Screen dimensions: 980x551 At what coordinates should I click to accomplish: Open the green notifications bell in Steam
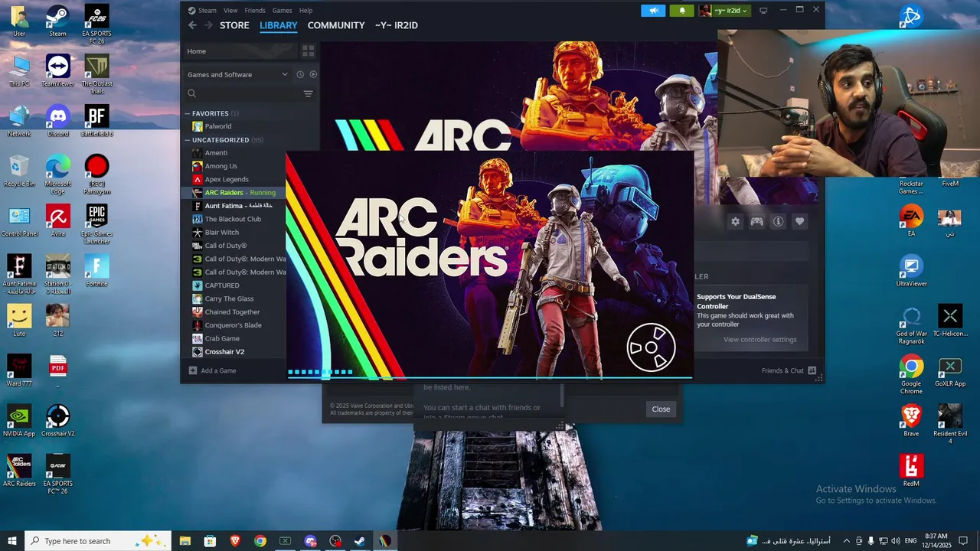[682, 11]
